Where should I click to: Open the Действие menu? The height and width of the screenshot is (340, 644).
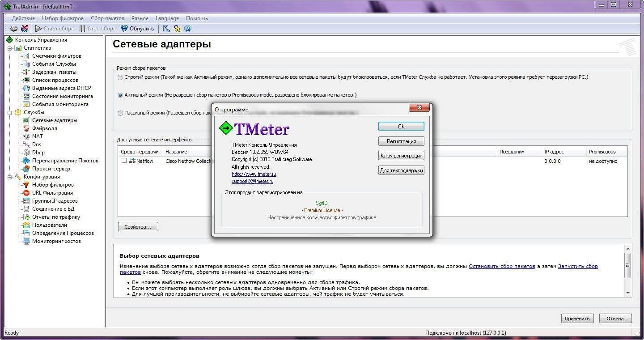(24, 18)
